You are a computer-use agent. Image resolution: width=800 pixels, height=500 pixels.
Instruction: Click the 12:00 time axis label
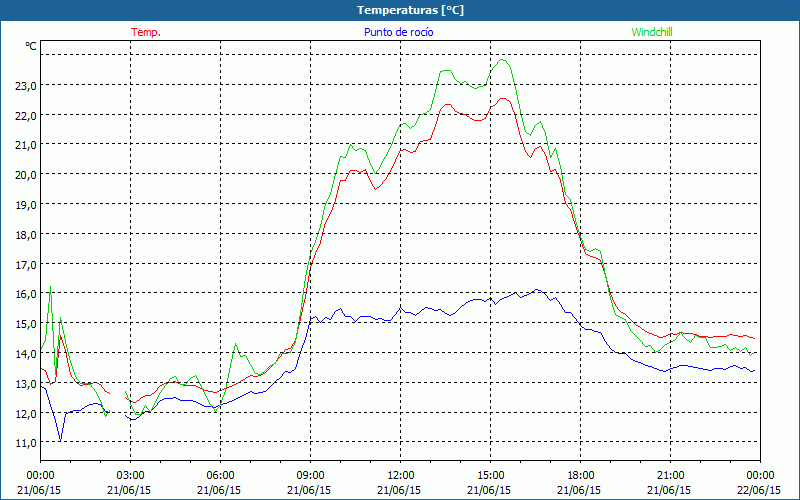(x=399, y=476)
